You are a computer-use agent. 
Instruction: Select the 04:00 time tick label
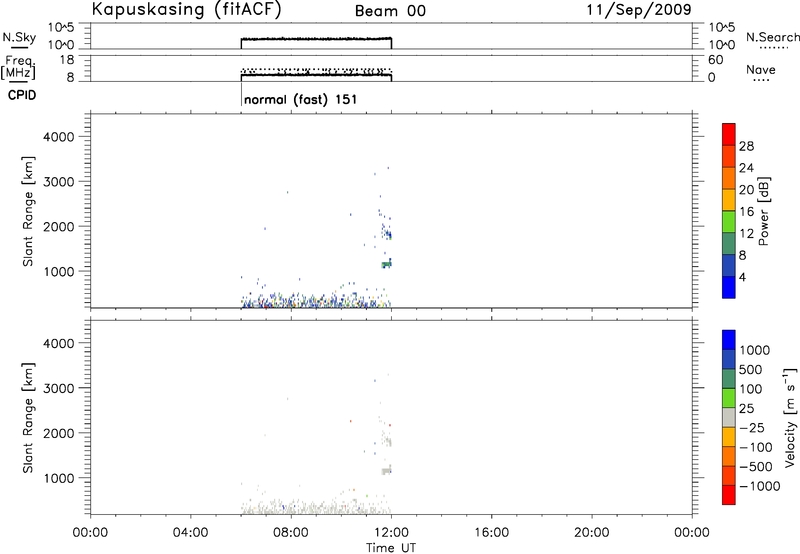coord(191,533)
